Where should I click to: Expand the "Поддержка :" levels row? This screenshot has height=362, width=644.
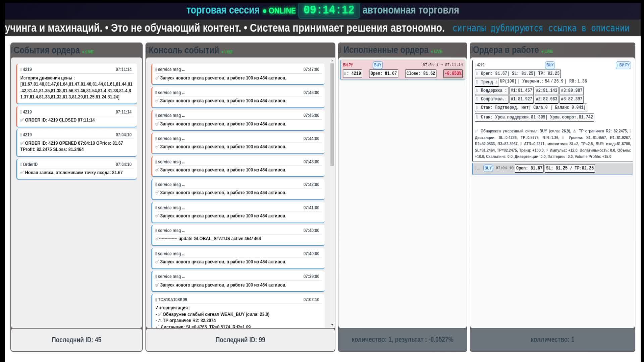click(x=492, y=91)
